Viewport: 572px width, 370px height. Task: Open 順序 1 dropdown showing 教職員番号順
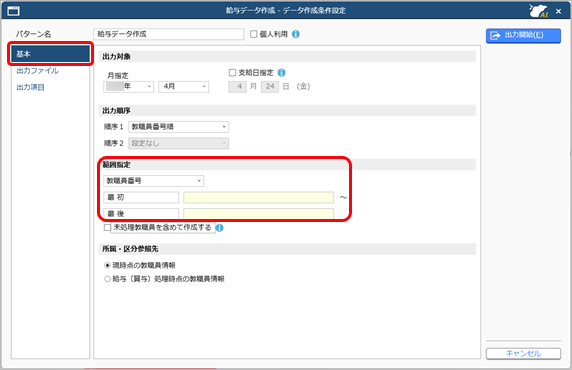click(179, 127)
